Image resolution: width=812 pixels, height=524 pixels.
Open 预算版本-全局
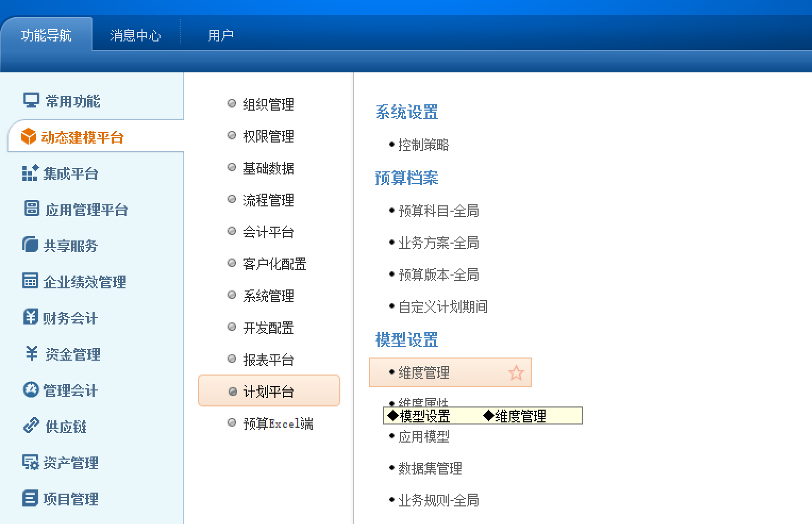pyautogui.click(x=439, y=275)
